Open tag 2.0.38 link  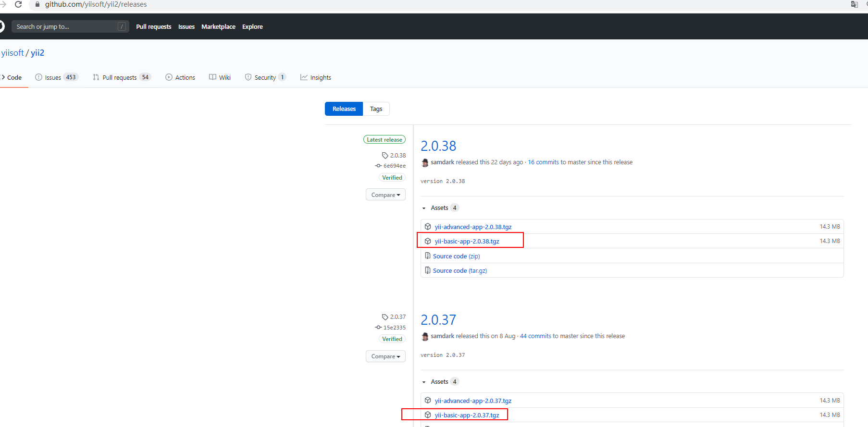394,156
